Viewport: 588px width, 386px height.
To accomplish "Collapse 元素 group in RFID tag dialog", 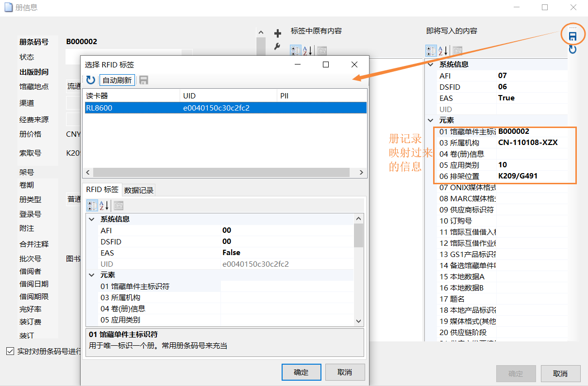I will pos(92,275).
